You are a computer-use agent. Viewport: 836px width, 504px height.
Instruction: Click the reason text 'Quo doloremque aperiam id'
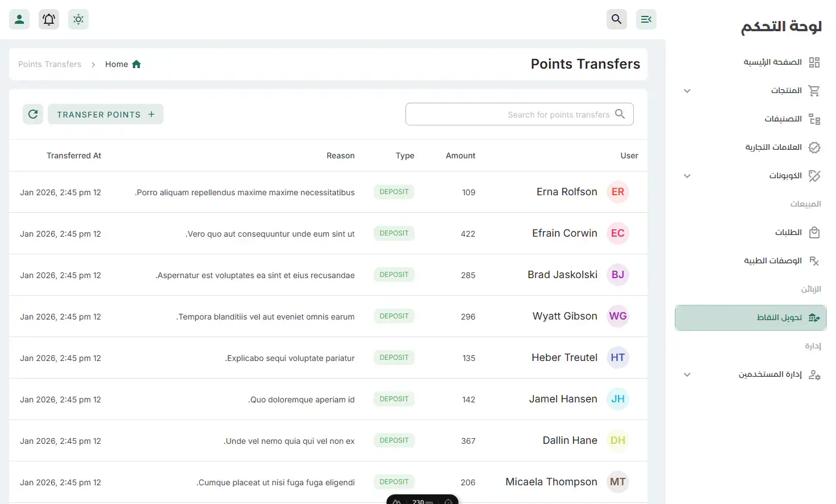pos(302,400)
